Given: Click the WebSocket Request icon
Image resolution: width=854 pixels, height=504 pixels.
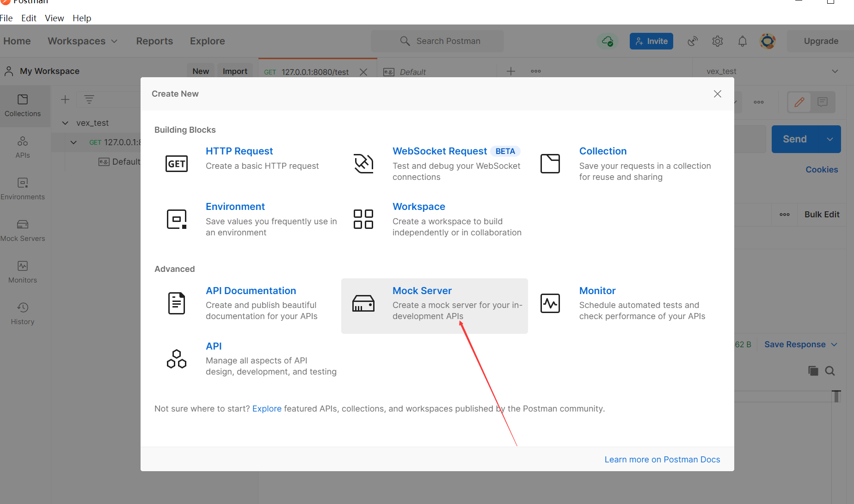Looking at the screenshot, I should point(363,164).
